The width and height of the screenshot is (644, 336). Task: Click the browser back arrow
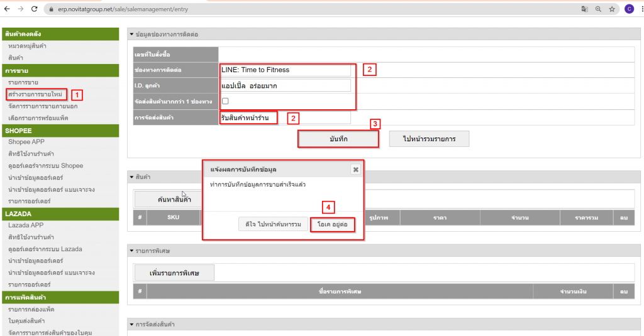(x=7, y=9)
